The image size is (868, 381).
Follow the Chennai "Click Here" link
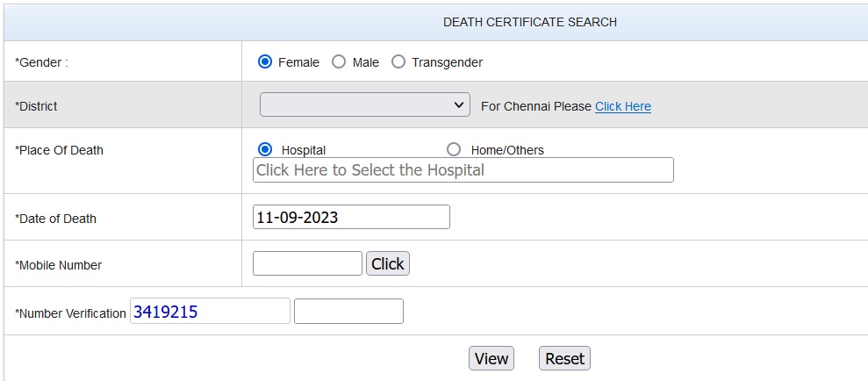pyautogui.click(x=623, y=106)
